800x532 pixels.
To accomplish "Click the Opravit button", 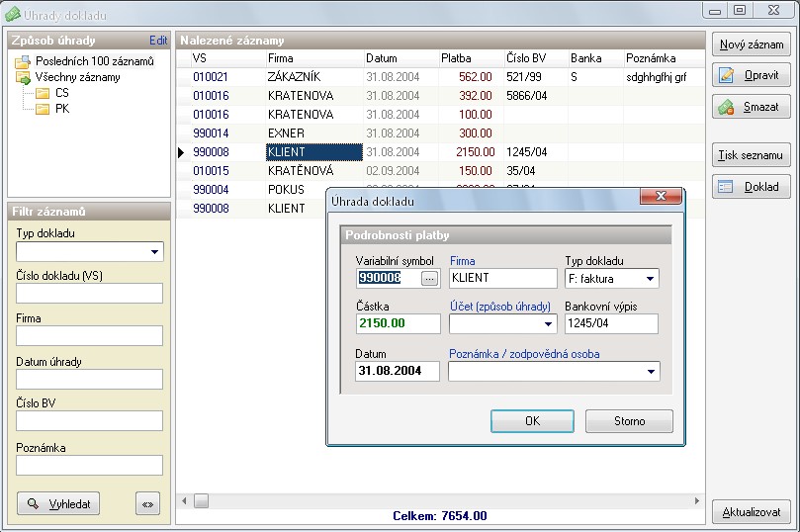I will coord(751,75).
